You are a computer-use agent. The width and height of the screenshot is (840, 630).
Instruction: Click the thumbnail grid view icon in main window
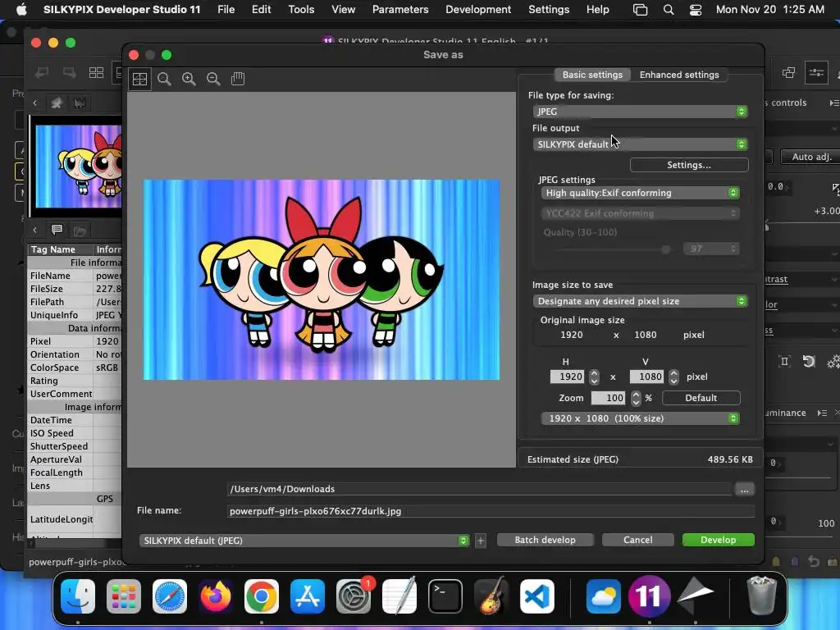(97, 72)
